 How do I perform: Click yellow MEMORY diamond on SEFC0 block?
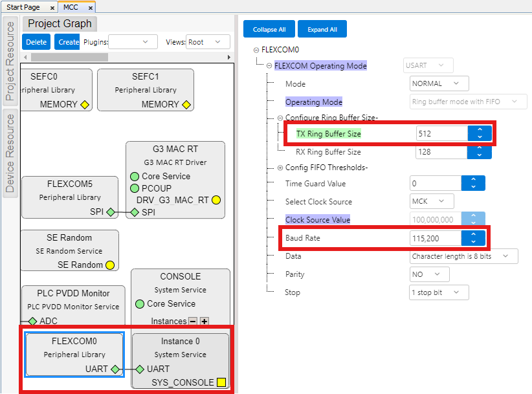point(85,104)
